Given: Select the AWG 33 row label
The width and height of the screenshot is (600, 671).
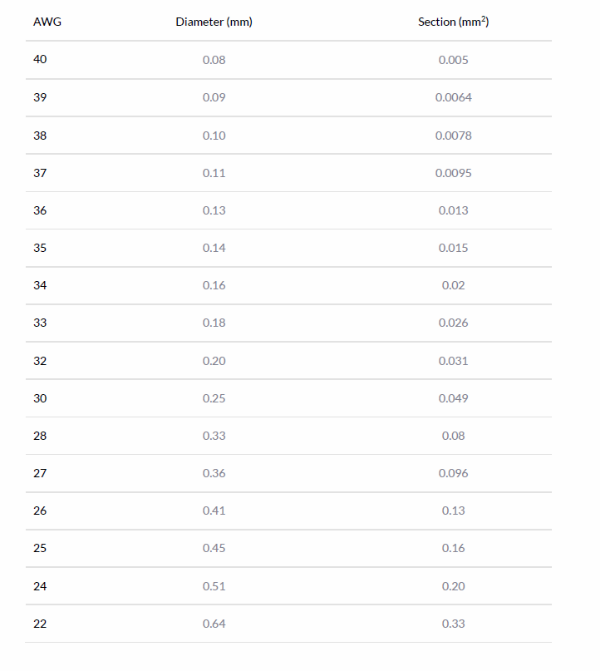Looking at the screenshot, I should 40,323.
